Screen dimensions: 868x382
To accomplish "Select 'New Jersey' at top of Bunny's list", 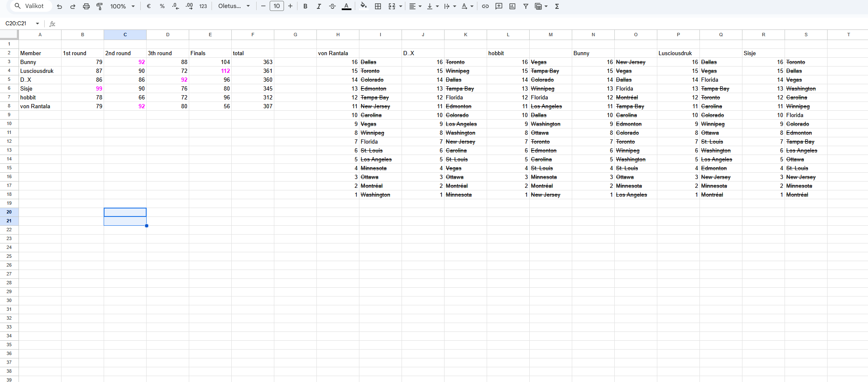I will tap(636, 62).
